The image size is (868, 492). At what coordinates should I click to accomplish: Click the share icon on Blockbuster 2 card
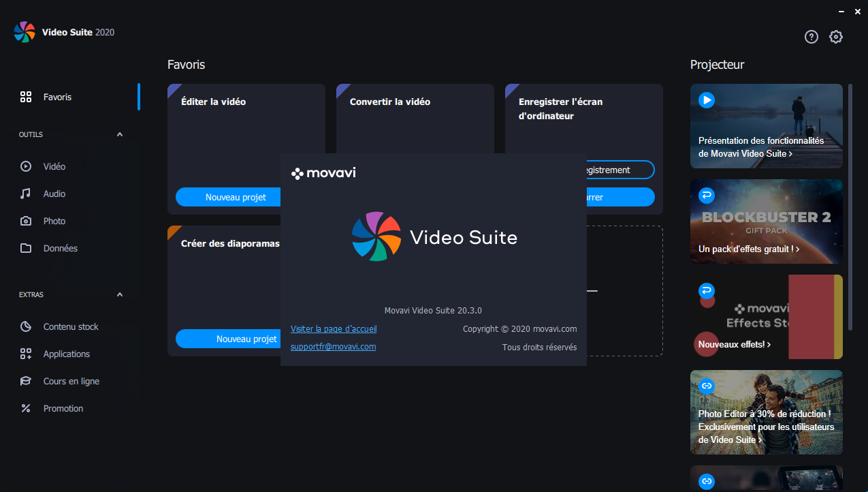(x=707, y=196)
